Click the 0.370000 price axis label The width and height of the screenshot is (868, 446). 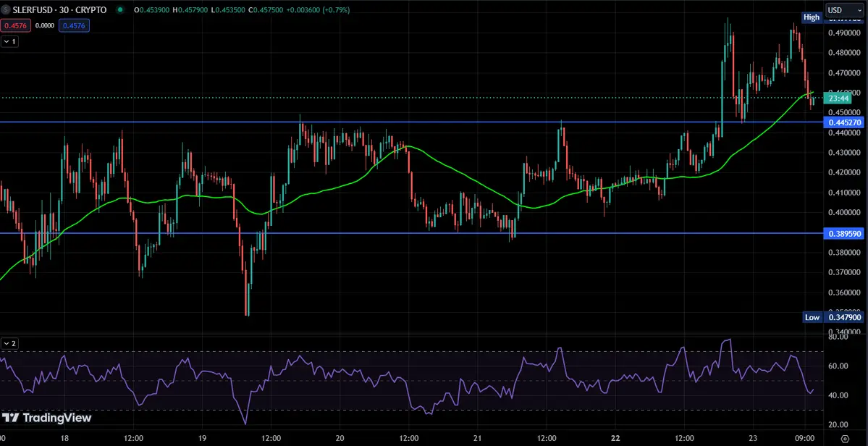843,272
